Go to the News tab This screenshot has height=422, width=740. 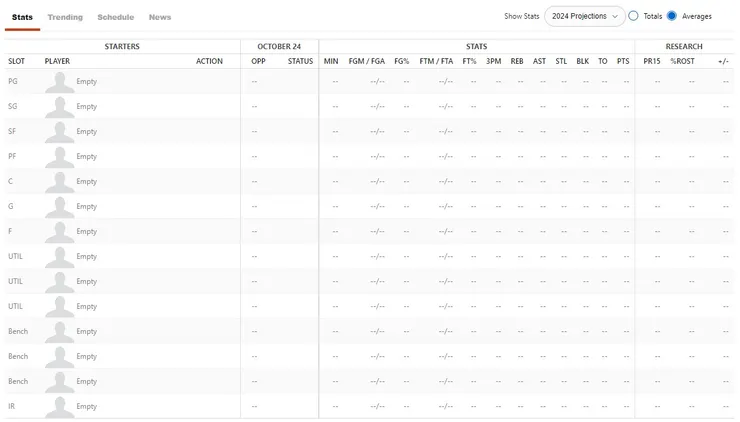click(160, 17)
